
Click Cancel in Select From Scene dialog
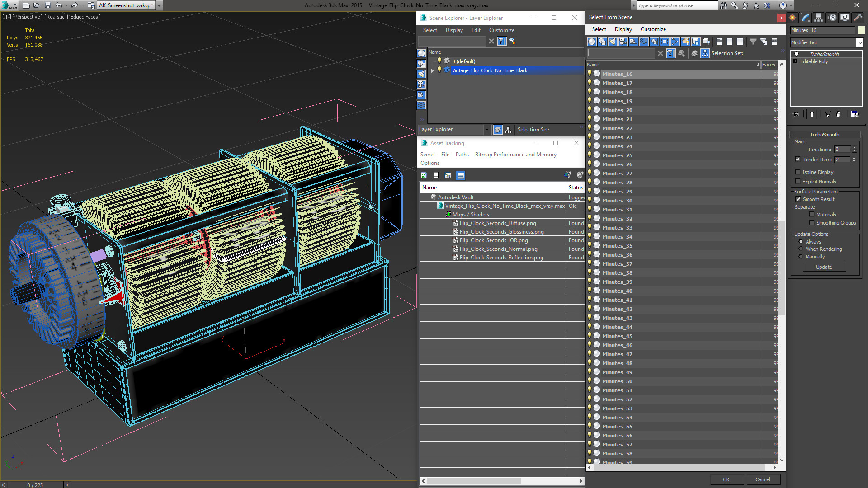tap(763, 479)
